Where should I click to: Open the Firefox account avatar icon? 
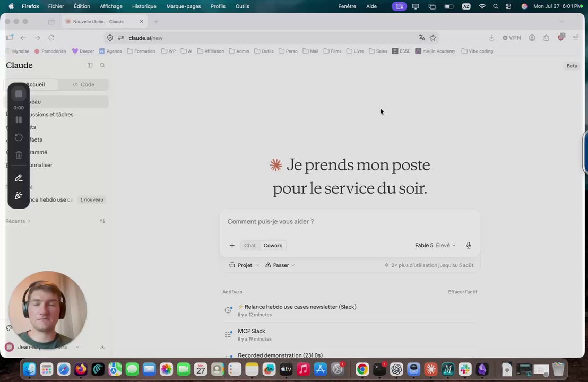click(532, 38)
